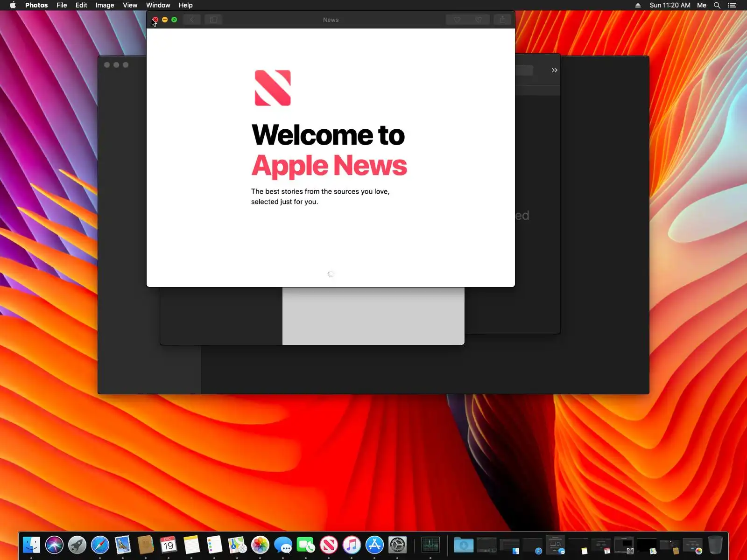747x560 pixels.
Task: Open Activity Monitor in Dock
Action: 430,544
